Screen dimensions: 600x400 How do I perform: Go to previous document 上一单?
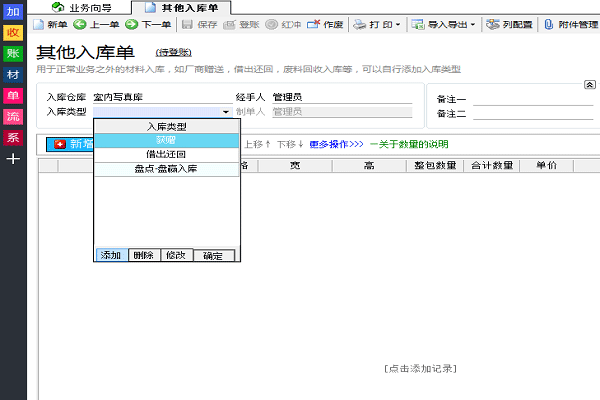(x=96, y=24)
